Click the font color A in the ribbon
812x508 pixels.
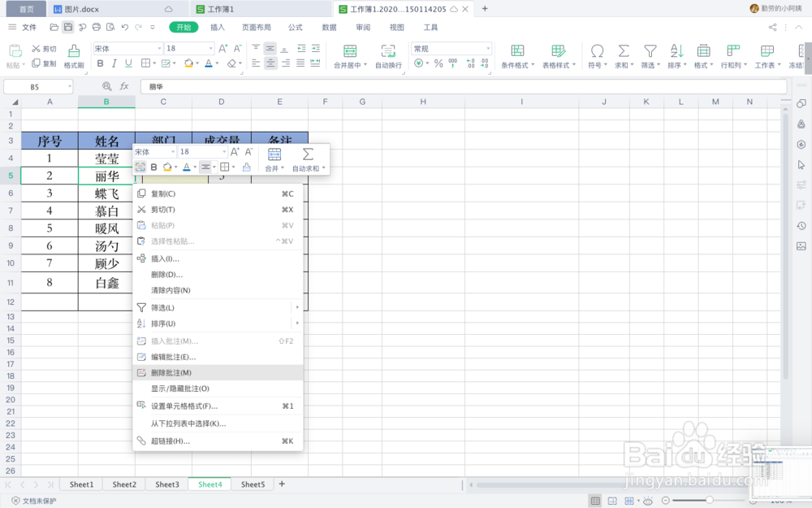[208, 63]
